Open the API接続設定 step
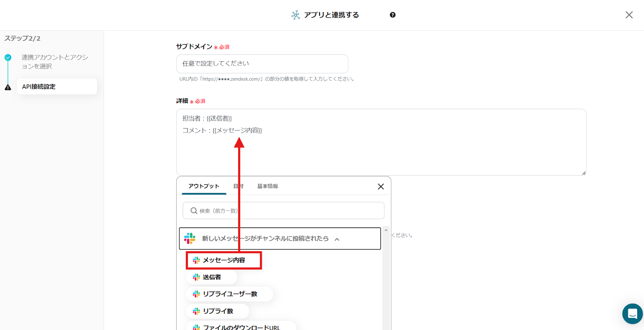 pos(57,87)
